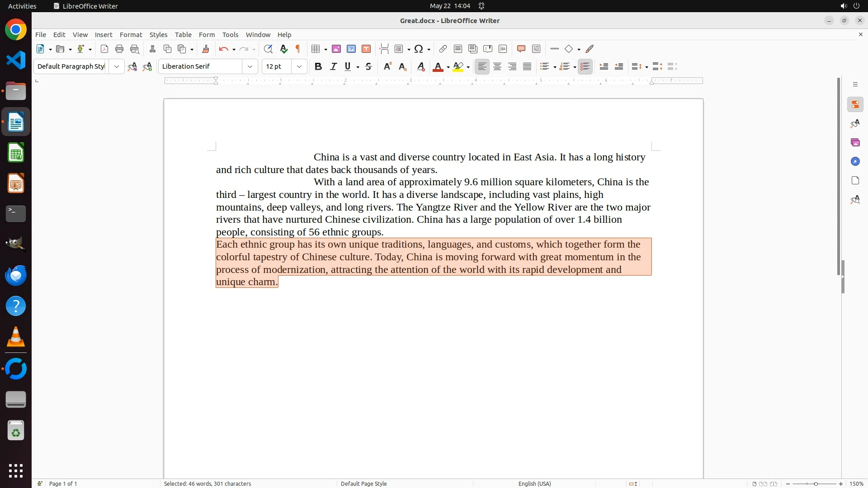
Task: Open the Format menu
Action: coord(131,35)
